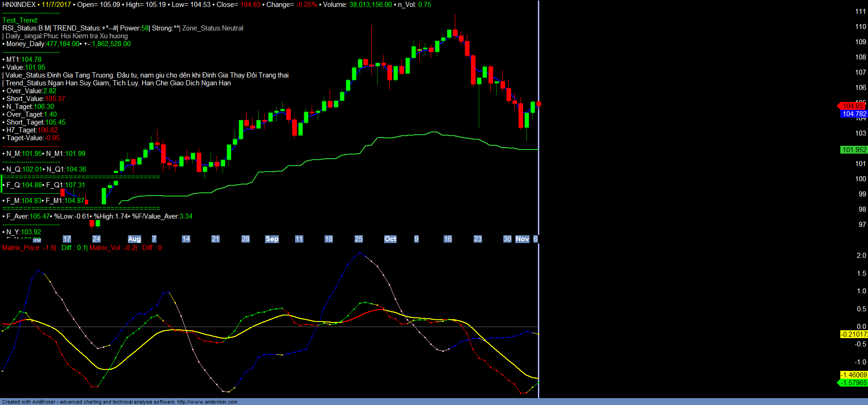Click the yellow -0.21017 indicator value tag
The width and height of the screenshot is (868, 405).
coord(854,334)
